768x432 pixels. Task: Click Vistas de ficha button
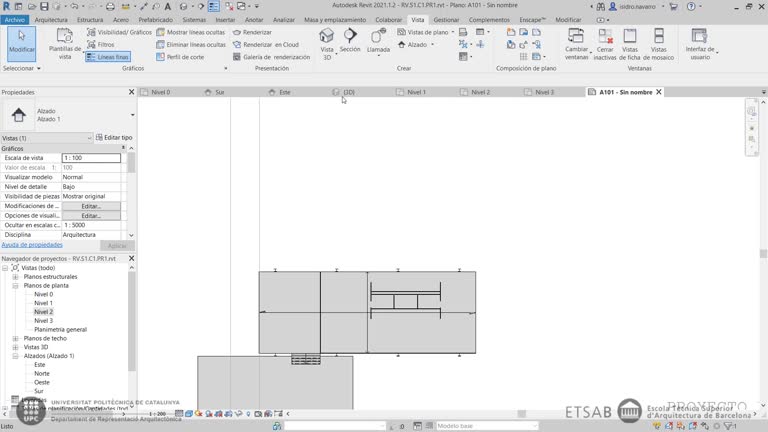point(630,44)
